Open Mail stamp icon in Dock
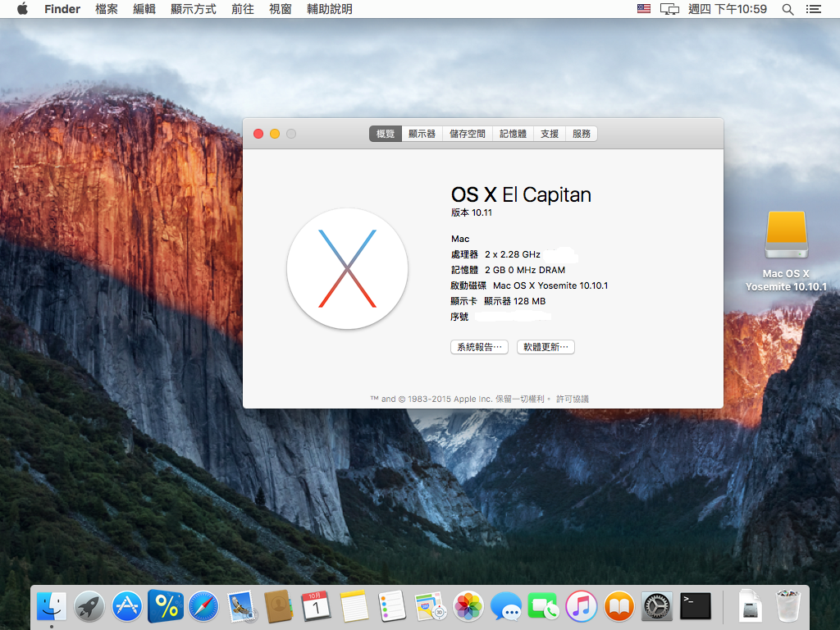 click(241, 606)
